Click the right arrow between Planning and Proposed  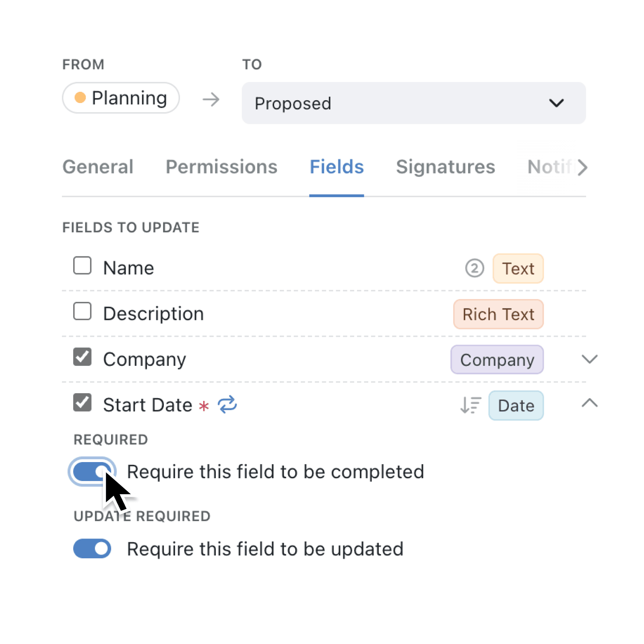[211, 99]
